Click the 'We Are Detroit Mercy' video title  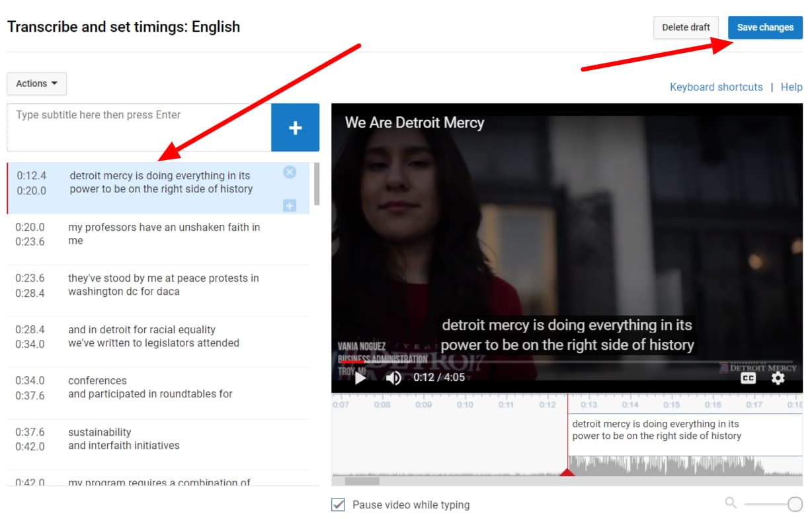(x=415, y=122)
